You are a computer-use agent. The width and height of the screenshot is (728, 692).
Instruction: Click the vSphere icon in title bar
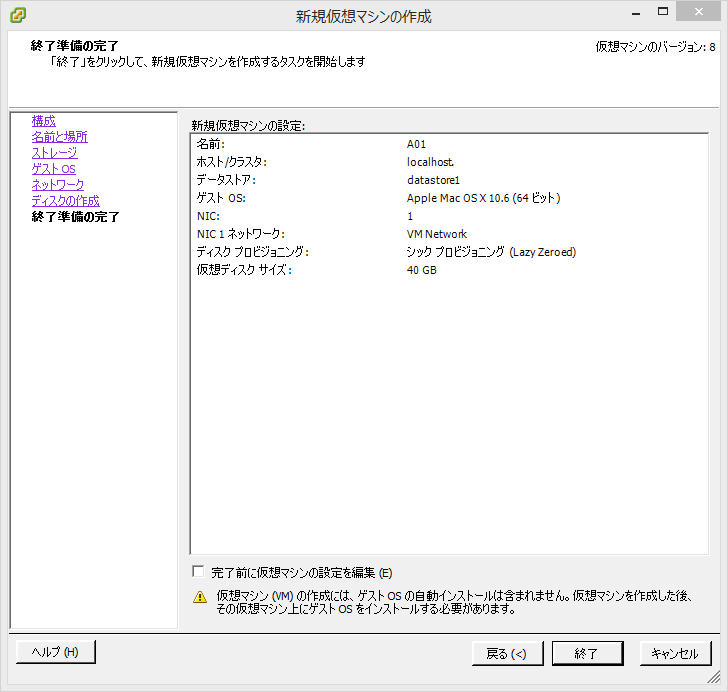[x=18, y=15]
